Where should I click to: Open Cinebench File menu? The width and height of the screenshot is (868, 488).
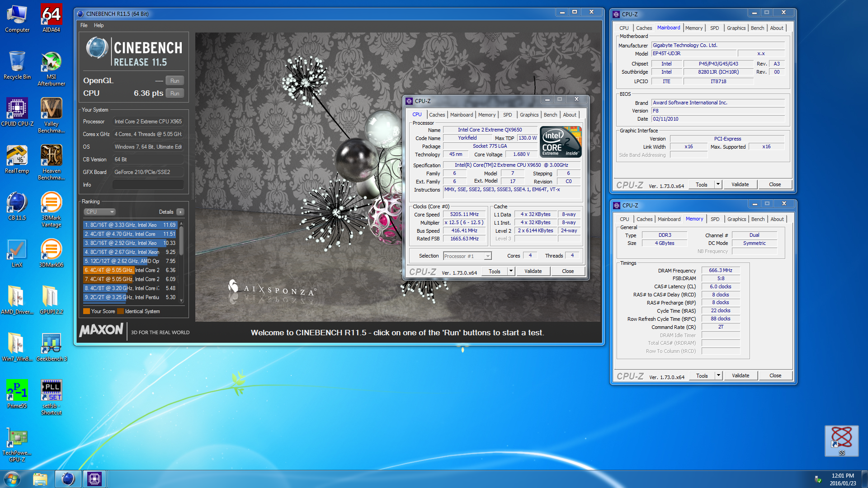[84, 25]
